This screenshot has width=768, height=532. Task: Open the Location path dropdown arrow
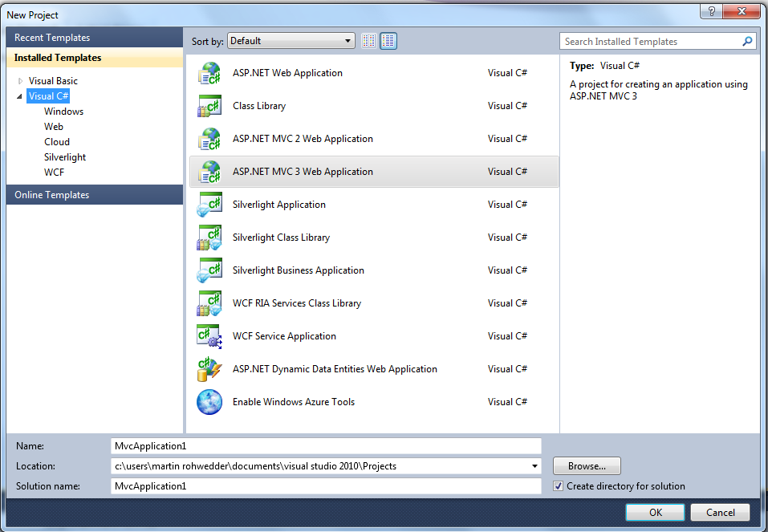(x=534, y=466)
